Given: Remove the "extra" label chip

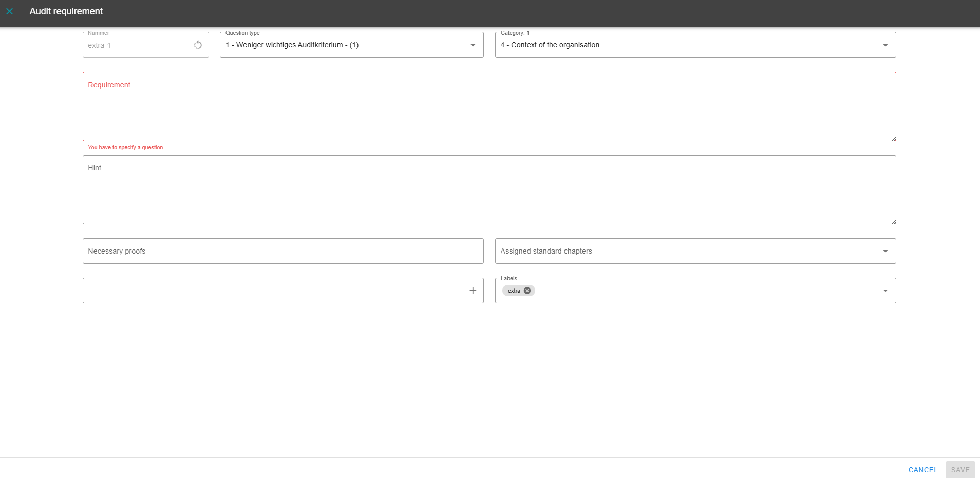Looking at the screenshot, I should tap(527, 291).
